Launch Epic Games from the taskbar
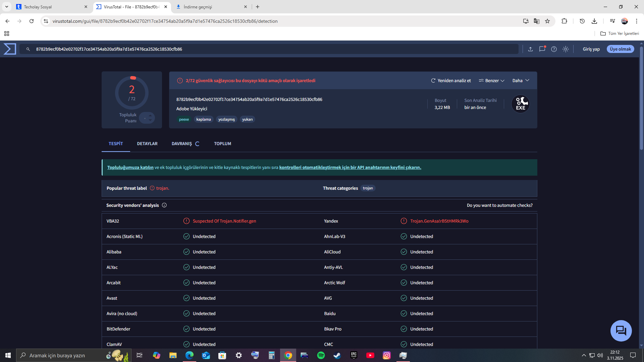 click(354, 355)
